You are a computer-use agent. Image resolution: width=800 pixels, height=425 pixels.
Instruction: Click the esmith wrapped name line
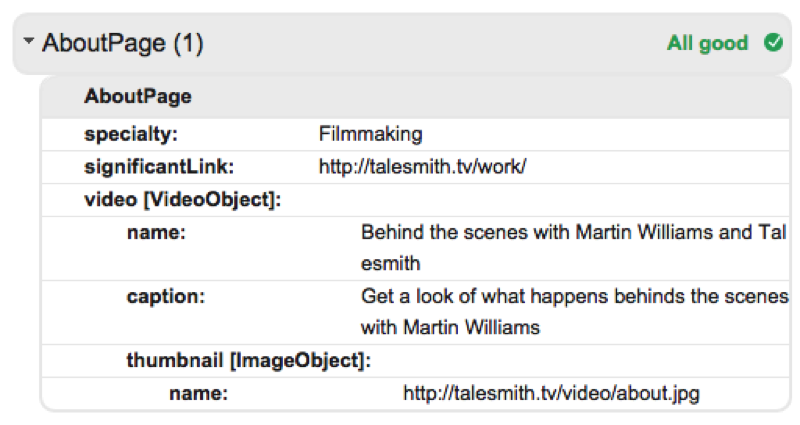(391, 264)
